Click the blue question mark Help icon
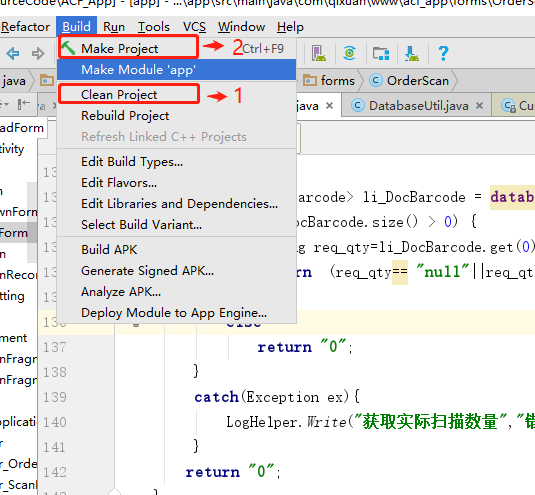The image size is (535, 495). [443, 53]
